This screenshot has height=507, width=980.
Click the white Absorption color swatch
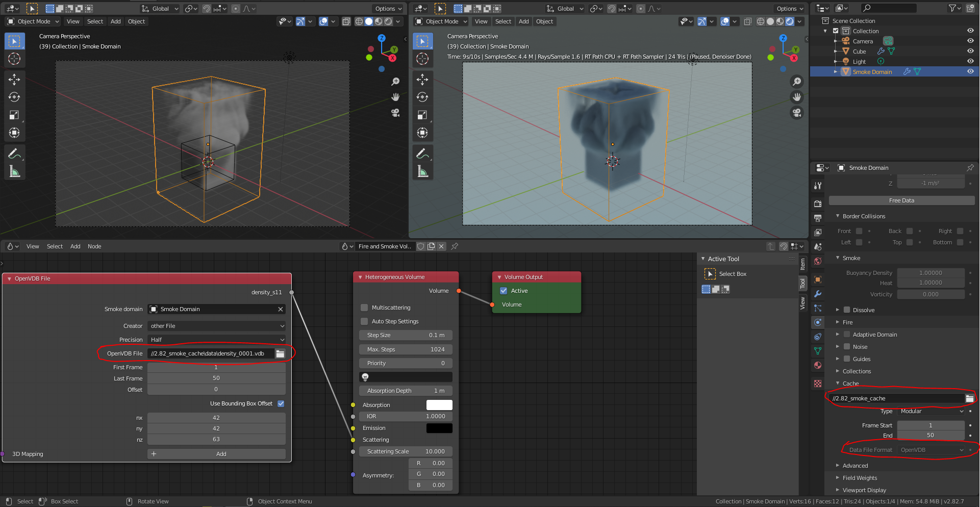[x=439, y=405]
